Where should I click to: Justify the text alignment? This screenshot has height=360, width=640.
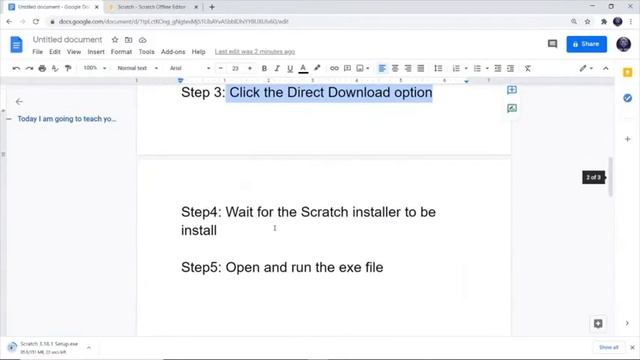[x=421, y=69]
